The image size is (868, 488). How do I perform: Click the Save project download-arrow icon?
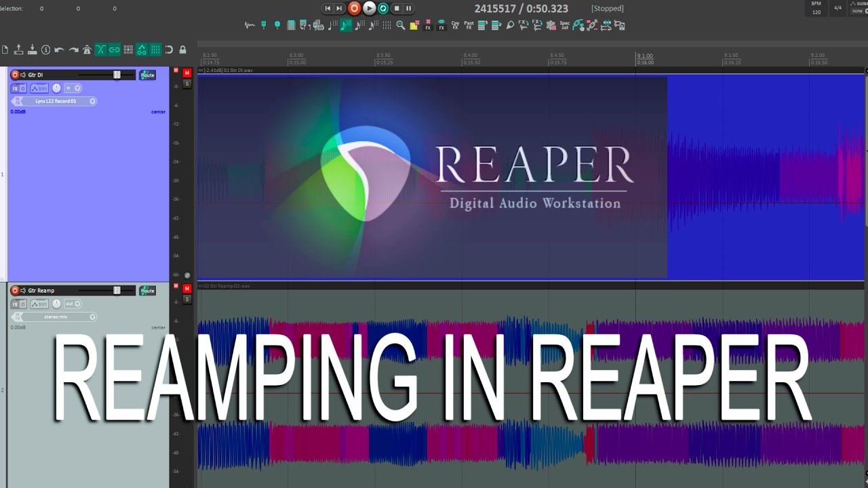coord(32,49)
